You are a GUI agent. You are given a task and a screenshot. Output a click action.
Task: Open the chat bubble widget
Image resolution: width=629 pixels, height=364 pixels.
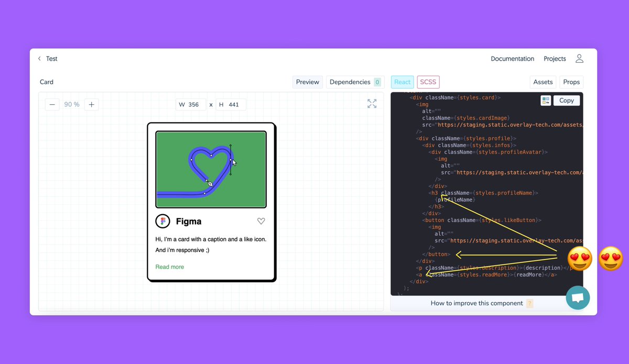point(578,297)
